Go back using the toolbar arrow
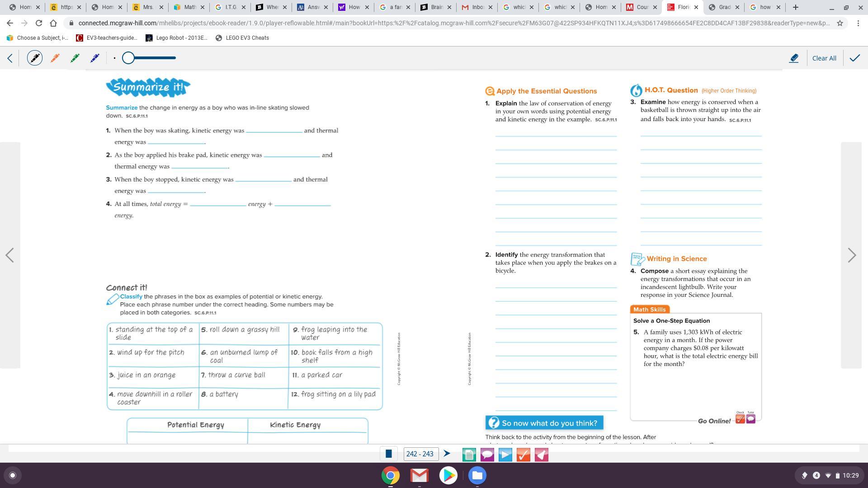The image size is (868, 488). pos(10,58)
